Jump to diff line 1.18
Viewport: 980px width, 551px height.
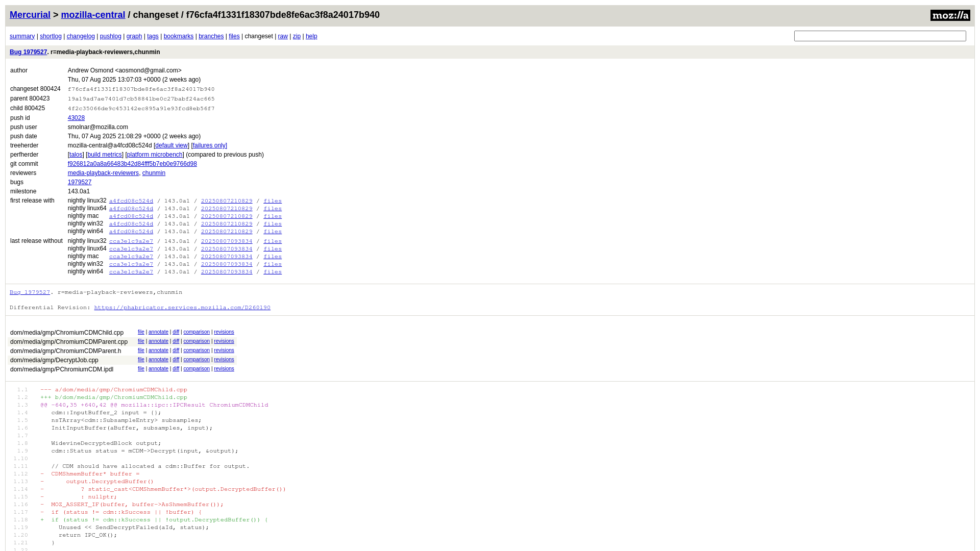(x=21, y=520)
